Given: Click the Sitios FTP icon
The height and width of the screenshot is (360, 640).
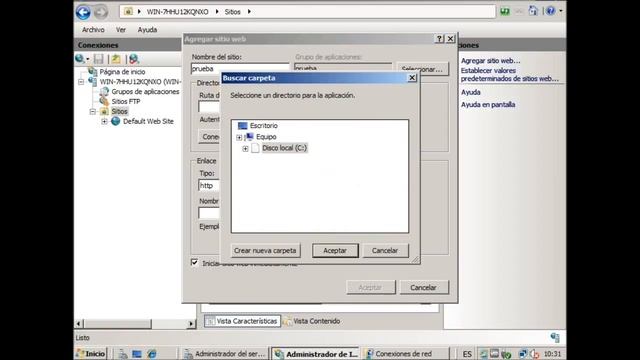Looking at the screenshot, I should point(104,101).
